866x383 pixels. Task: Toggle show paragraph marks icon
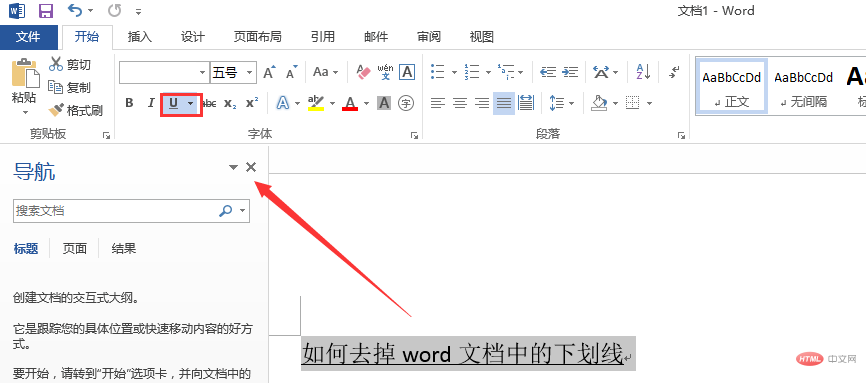pyautogui.click(x=674, y=72)
